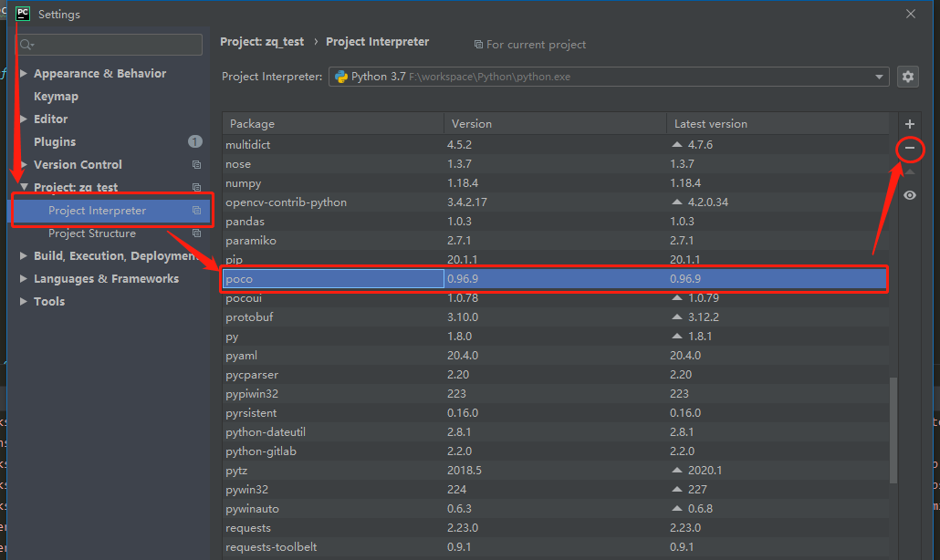Viewport: 940px width, 560px height.
Task: Click the magnifier icon in the settings search field
Action: [x=26, y=44]
